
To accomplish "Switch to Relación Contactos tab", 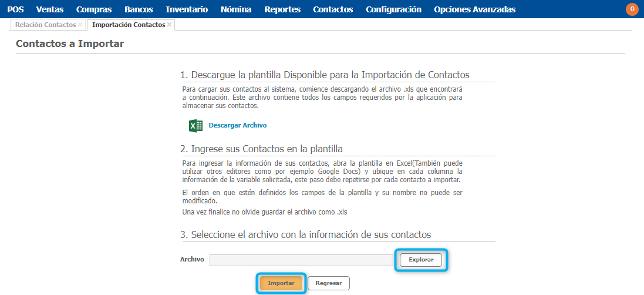I will [45, 25].
